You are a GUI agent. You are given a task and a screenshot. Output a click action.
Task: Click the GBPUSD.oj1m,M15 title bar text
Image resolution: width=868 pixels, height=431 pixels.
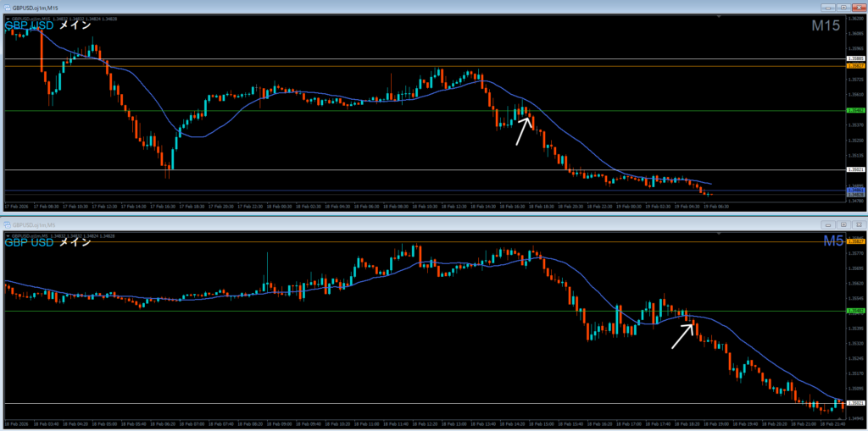[x=36, y=8]
